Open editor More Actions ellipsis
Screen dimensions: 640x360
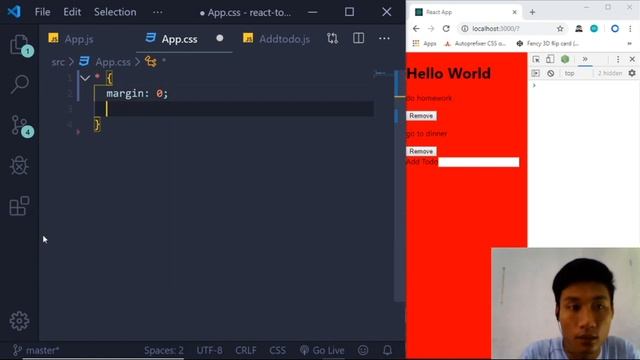pyautogui.click(x=384, y=38)
